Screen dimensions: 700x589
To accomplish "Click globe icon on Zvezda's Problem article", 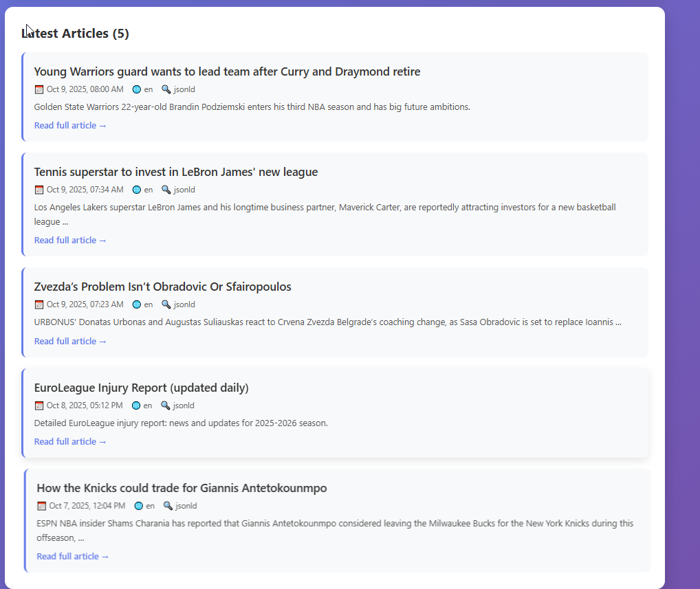I will click(x=137, y=304).
